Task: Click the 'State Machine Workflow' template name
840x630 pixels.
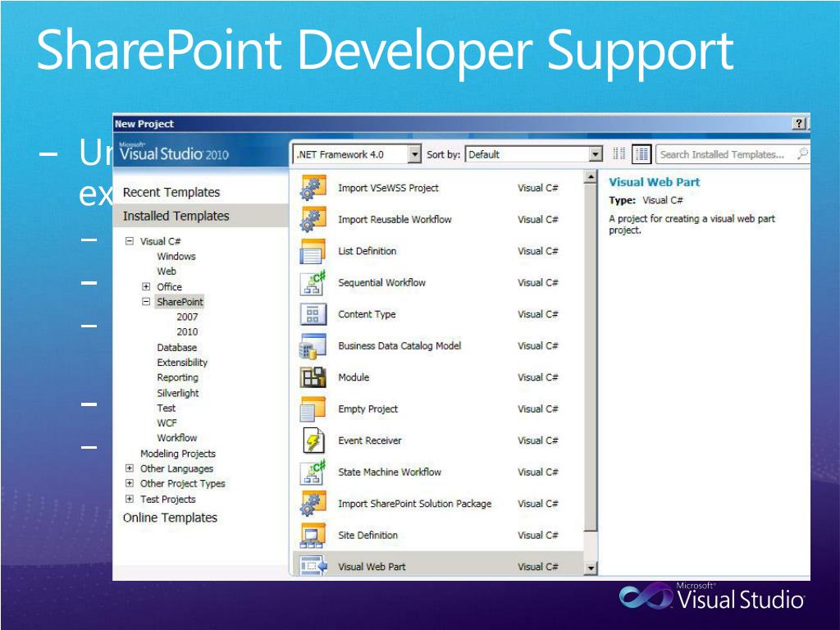Action: [x=390, y=472]
